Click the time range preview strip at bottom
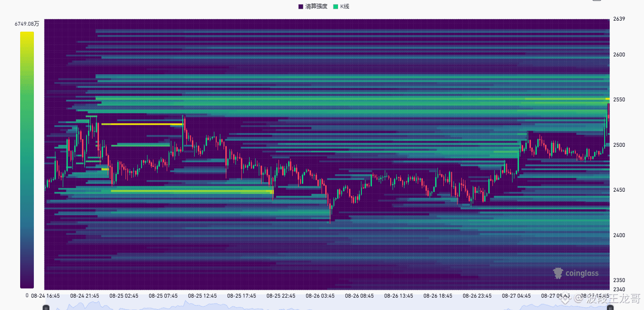The height and width of the screenshot is (310, 644). pos(328,305)
